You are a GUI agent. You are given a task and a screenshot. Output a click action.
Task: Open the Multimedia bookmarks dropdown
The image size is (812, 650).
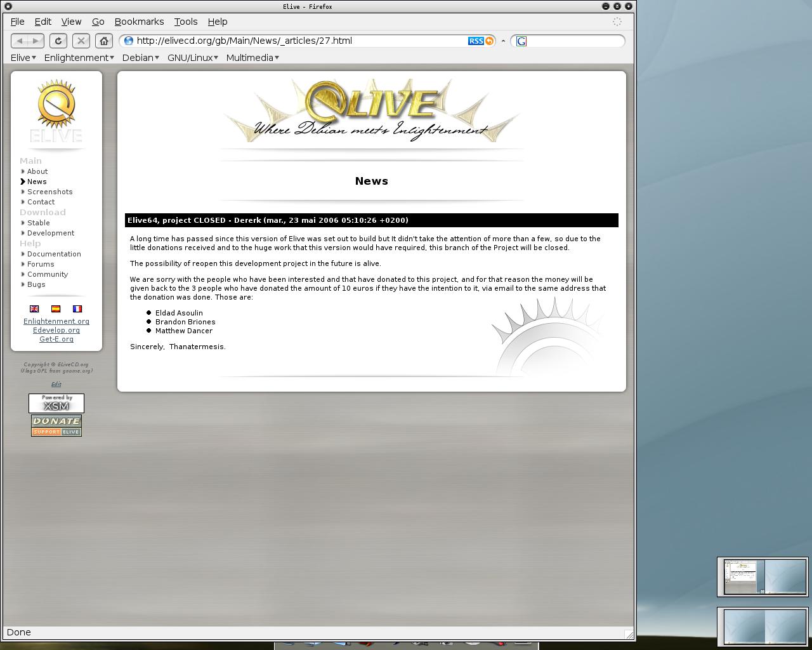pos(252,58)
